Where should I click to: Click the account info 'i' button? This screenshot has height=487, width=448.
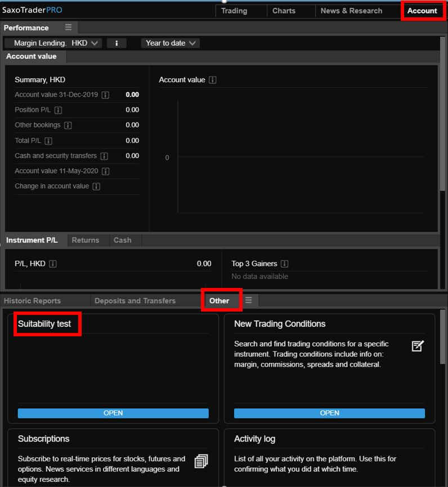tap(117, 43)
